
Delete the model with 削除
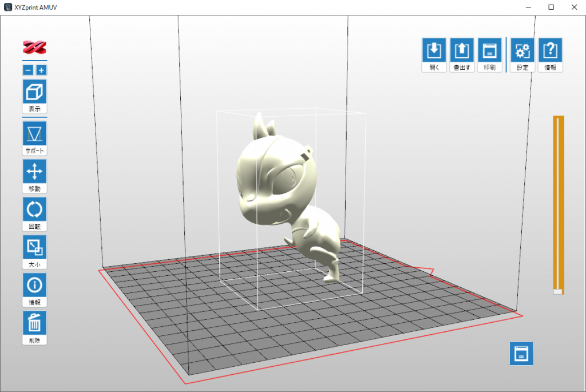point(34,328)
